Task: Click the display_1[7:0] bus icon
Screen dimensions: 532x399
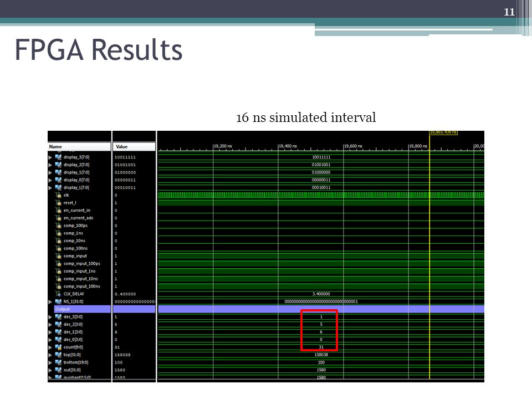Action: 58,172
